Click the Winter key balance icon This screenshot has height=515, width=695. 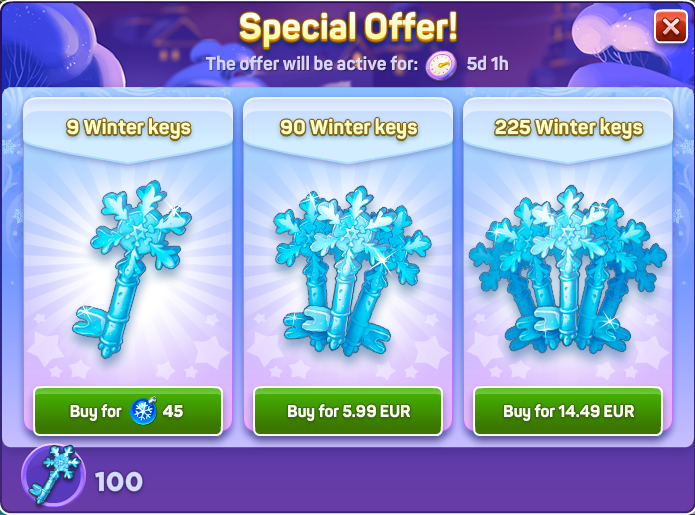[54, 475]
